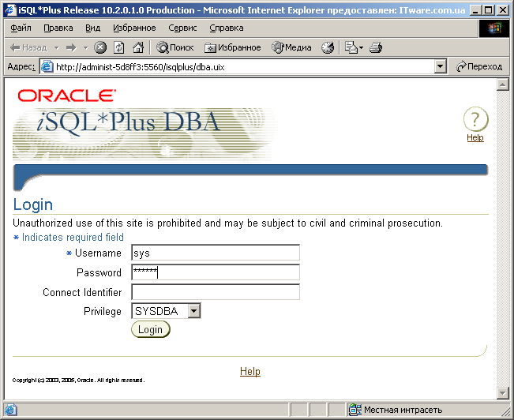Minimize the browser window
This screenshot has width=514, height=420.
[476, 10]
